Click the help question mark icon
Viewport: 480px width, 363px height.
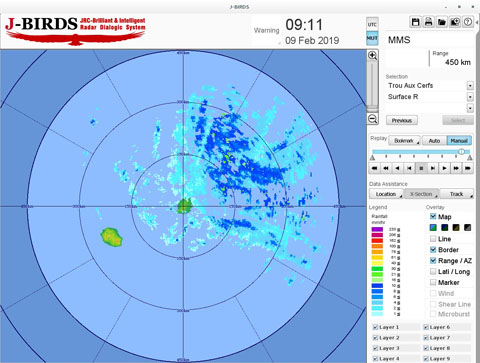(468, 22)
